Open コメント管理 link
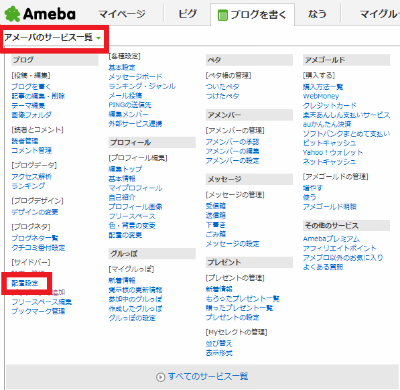Viewport: 400px width, 390px height. click(31, 150)
